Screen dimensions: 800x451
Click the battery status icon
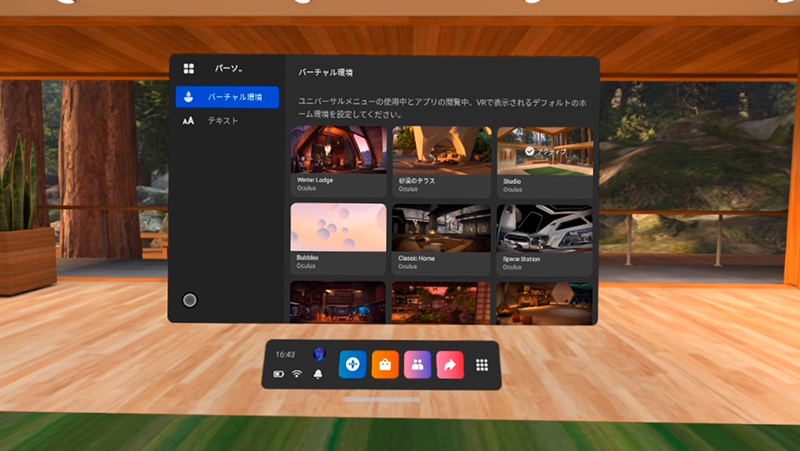point(279,374)
